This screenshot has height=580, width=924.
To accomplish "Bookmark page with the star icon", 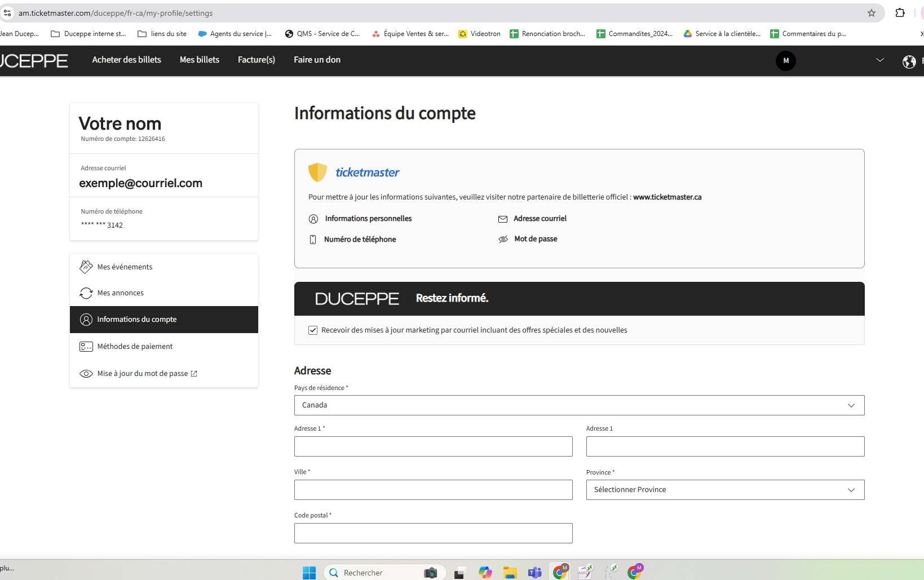I will pos(871,13).
